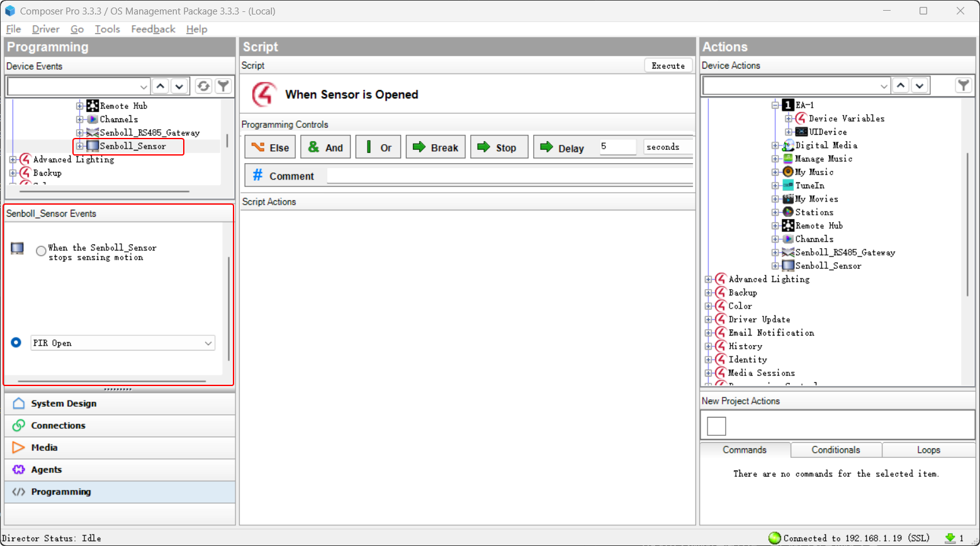Open the Tools menu

107,29
